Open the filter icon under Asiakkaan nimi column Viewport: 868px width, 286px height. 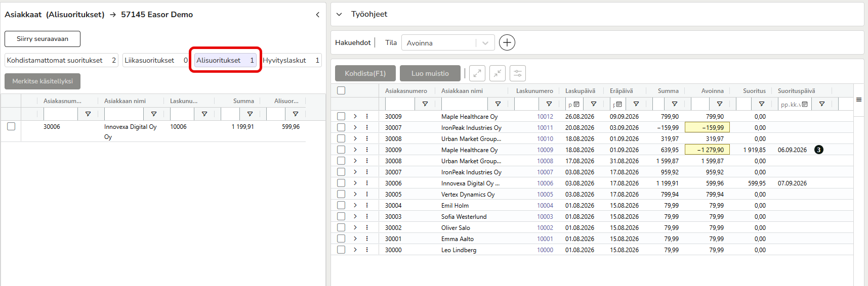(x=498, y=104)
